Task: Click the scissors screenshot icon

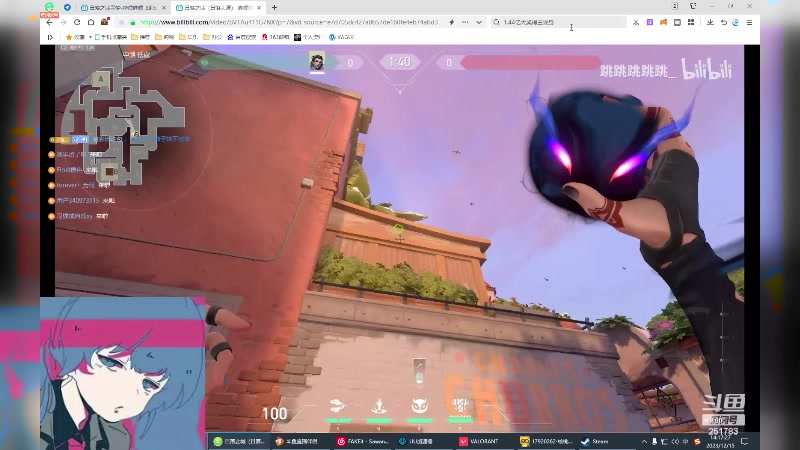Action: point(636,22)
